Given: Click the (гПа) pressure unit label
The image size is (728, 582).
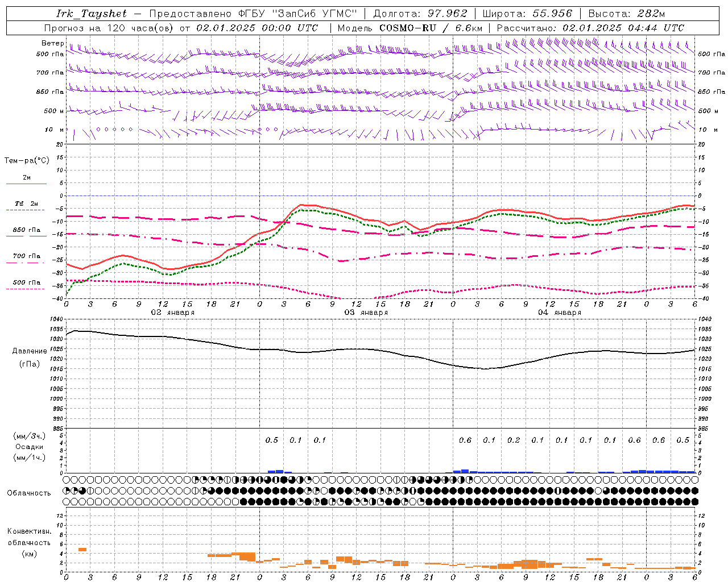Looking at the screenshot, I should tap(30, 364).
